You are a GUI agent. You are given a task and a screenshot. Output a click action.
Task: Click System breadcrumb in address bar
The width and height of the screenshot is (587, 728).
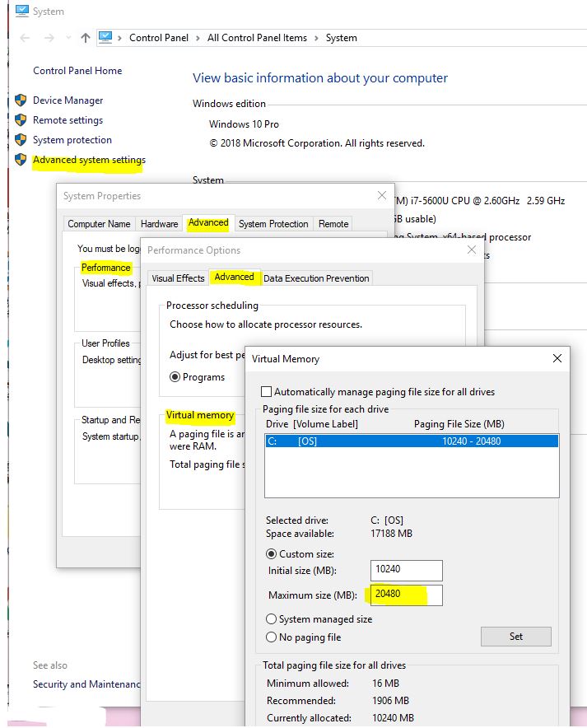click(x=342, y=38)
